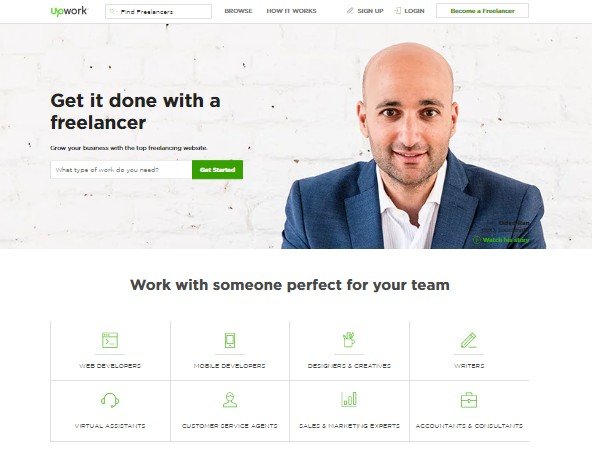This screenshot has height=461, width=592.
Task: Click the Upwork logo
Action: pos(69,11)
